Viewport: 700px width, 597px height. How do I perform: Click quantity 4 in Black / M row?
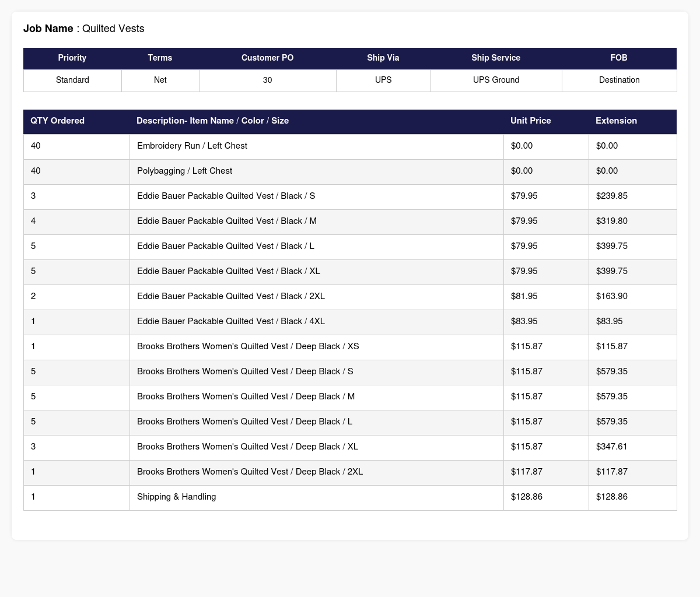33,221
